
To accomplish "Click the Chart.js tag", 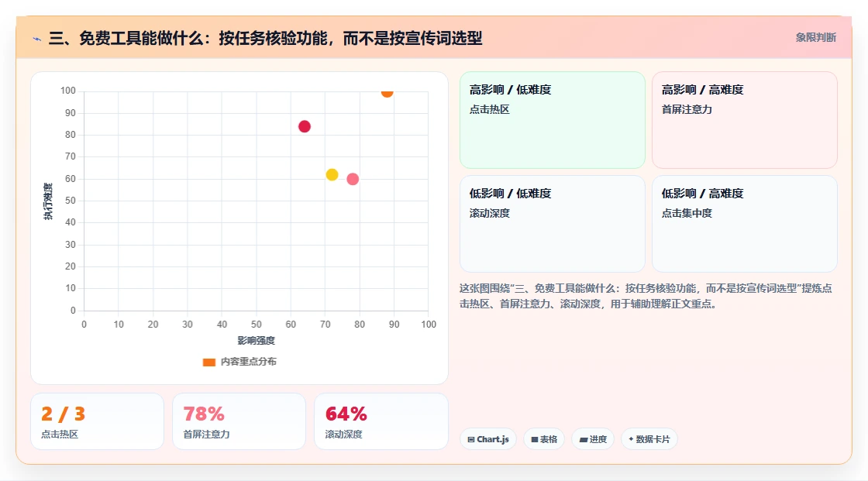I will (x=488, y=439).
